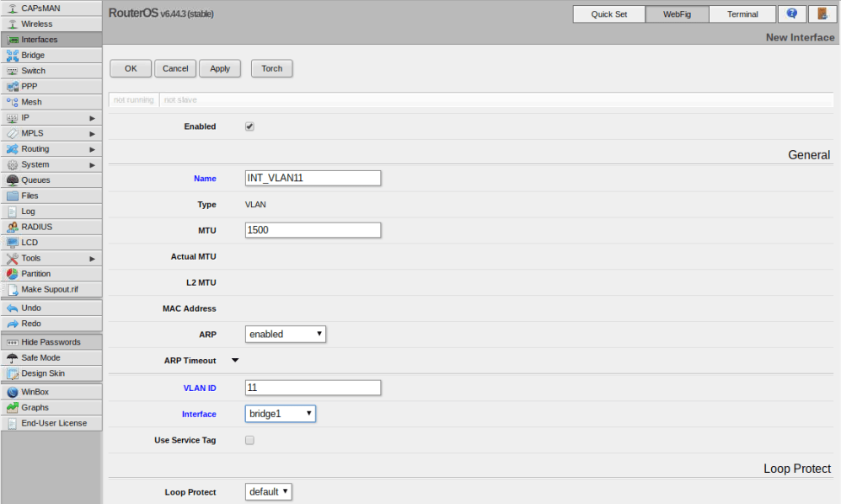Click the "New Interface" heading text
Viewport: 841px width, 504px height.
pos(800,38)
